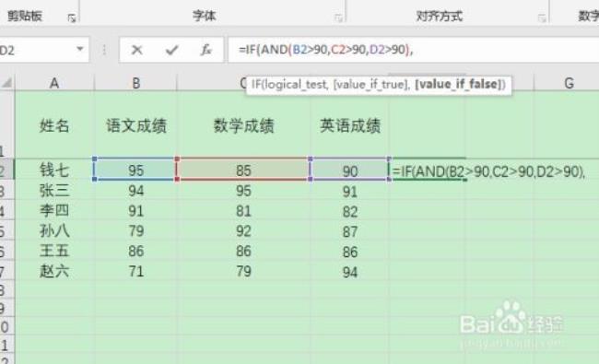Select column A header
The height and width of the screenshot is (364, 599).
[x=54, y=83]
